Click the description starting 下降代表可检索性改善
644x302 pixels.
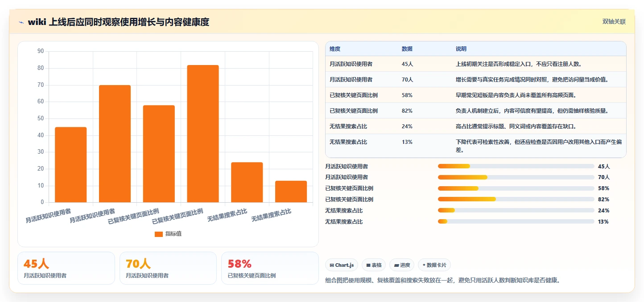(x=539, y=146)
